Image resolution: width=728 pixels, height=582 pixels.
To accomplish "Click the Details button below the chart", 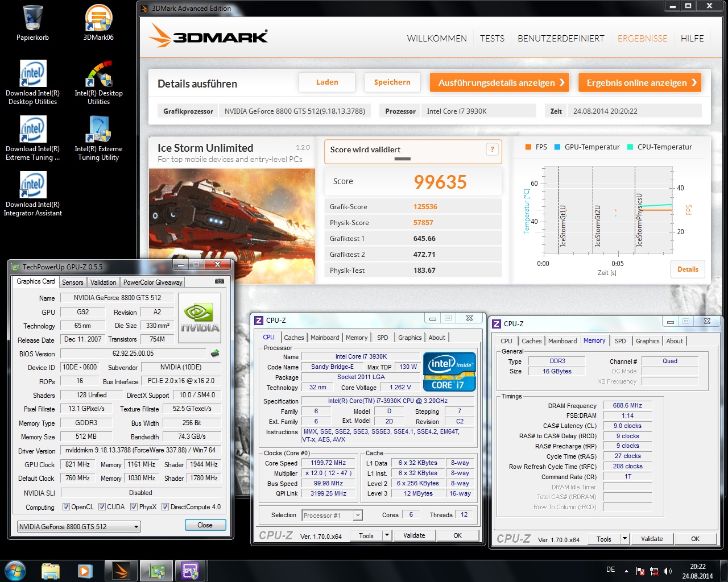I will tap(688, 269).
